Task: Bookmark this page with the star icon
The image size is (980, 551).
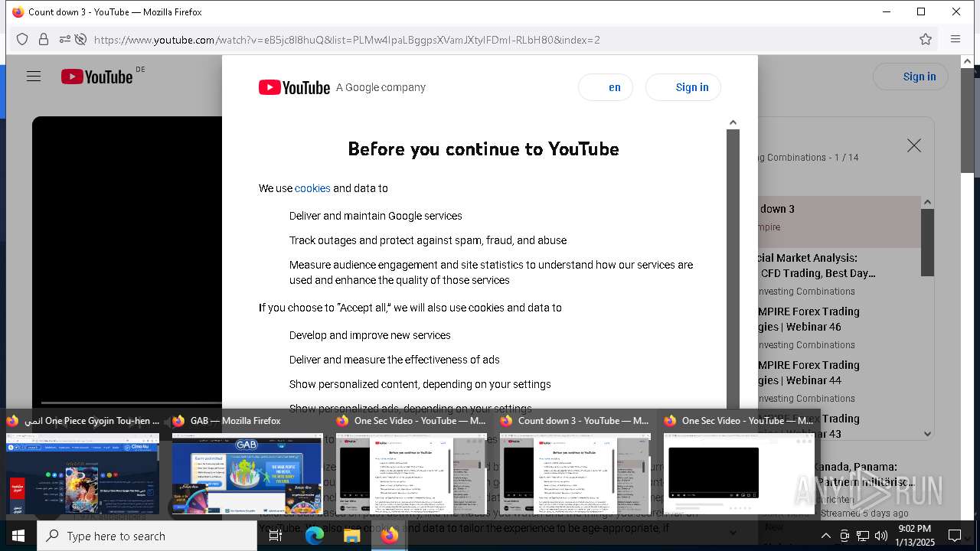Action: coord(926,39)
